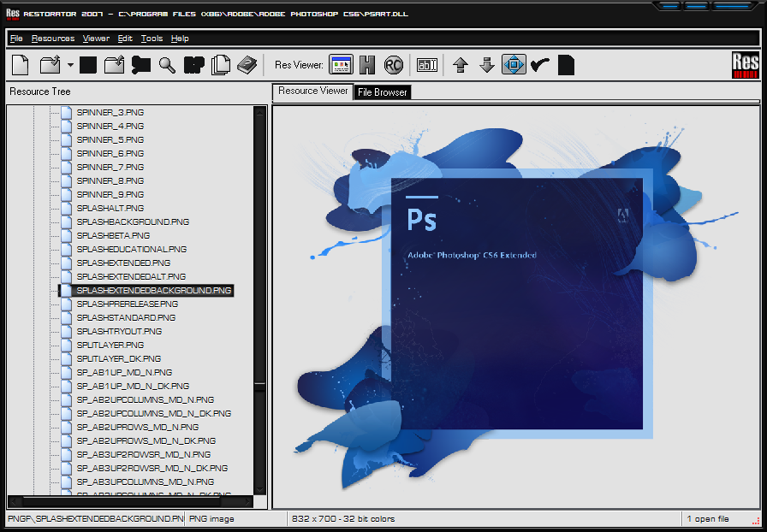Switch to the Resource Viewer tab
The image size is (767, 532).
tap(312, 91)
